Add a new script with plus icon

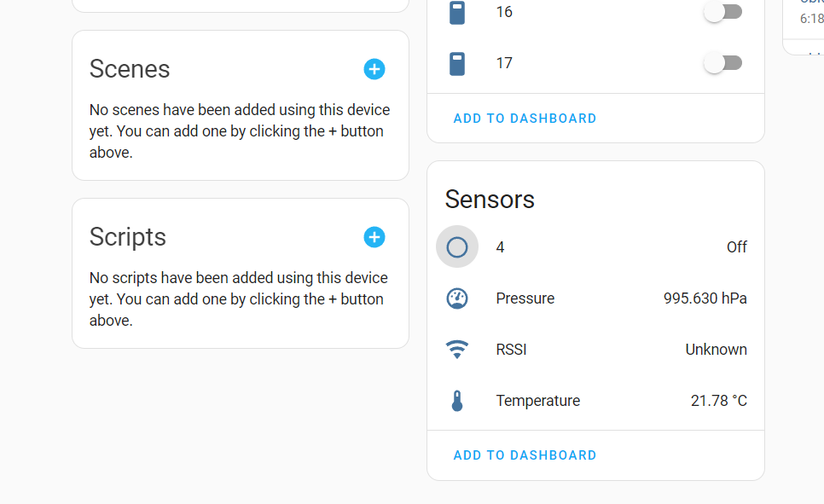point(374,237)
